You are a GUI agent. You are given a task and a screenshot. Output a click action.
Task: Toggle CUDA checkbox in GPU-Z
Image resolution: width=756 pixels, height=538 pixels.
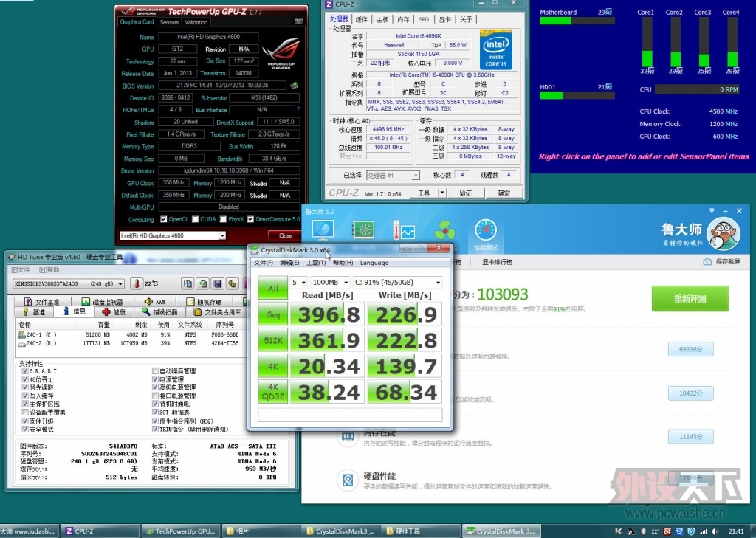pos(195,219)
